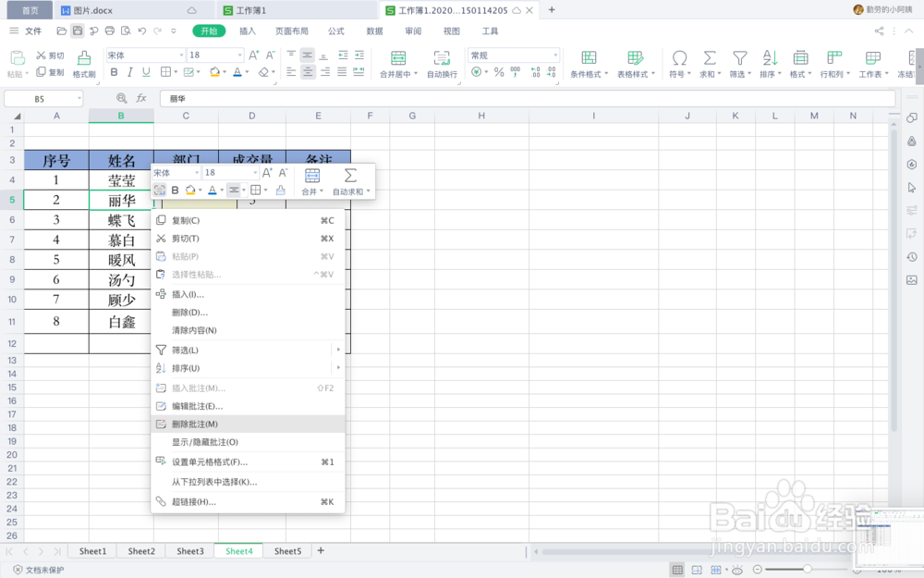Click the Conditional Formatting (条件格式) icon
The width and height of the screenshot is (924, 578).
[589, 57]
